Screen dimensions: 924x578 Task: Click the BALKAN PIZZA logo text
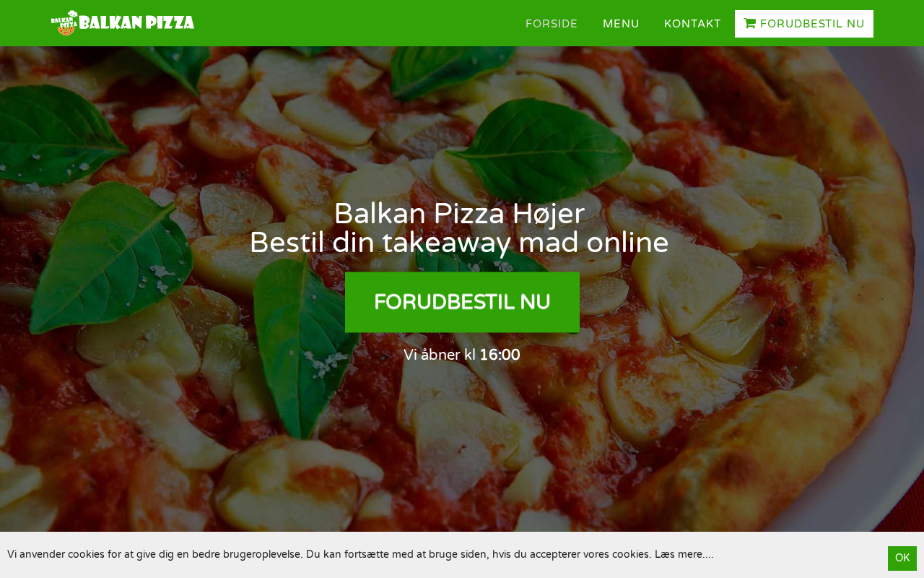[136, 23]
